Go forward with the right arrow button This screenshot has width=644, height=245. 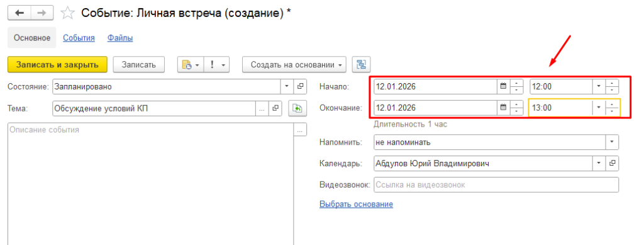42,13
